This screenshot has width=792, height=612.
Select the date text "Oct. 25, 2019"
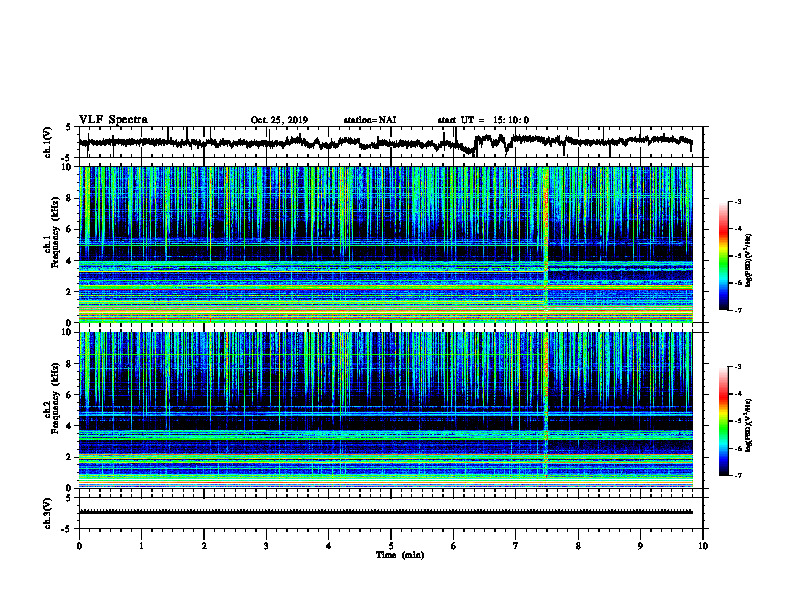pos(279,120)
